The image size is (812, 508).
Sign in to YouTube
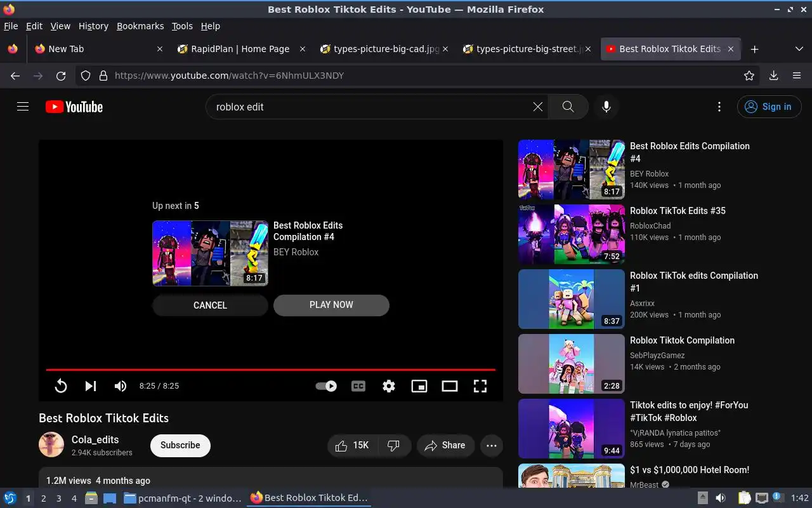click(x=769, y=107)
